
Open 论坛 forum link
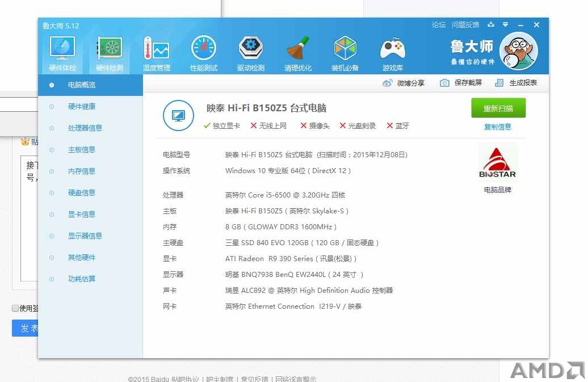coord(439,25)
